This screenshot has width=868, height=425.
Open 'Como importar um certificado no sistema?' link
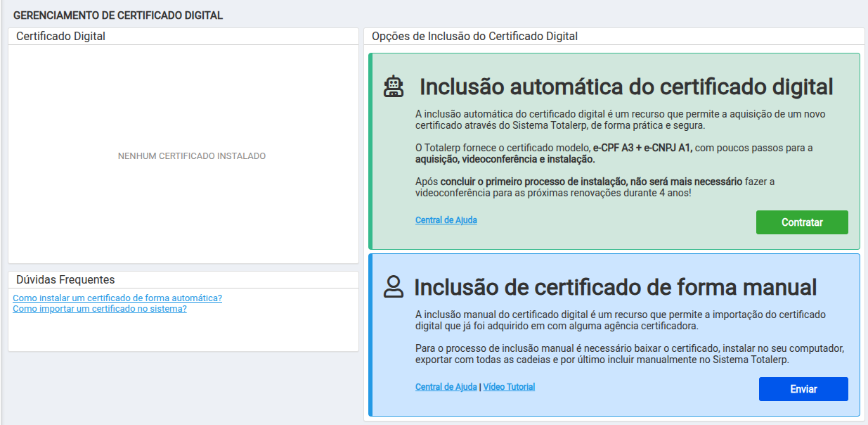click(x=100, y=309)
